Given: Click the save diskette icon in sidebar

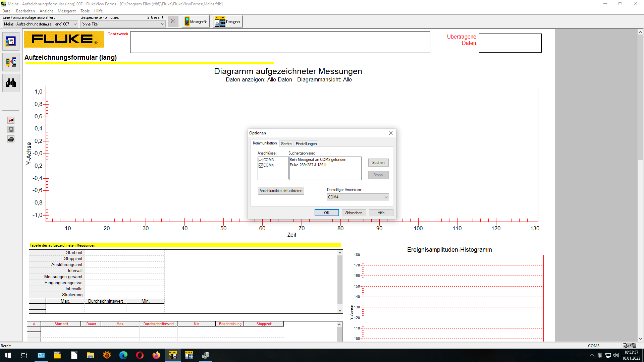Looking at the screenshot, I should point(11,130).
